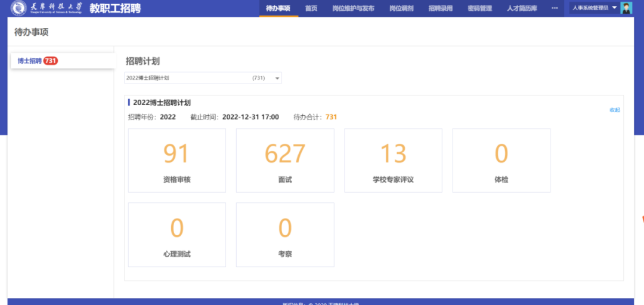
Task: Open the 面试 card showing 627
Action: (285, 161)
